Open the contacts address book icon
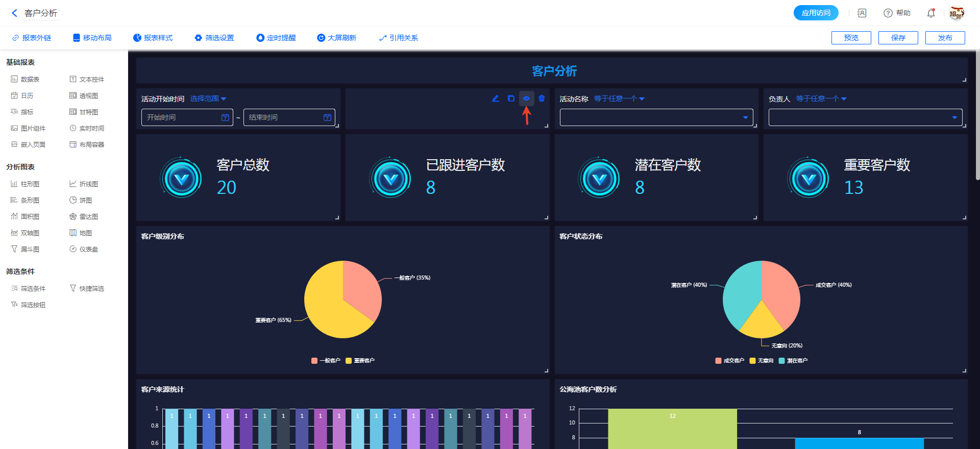This screenshot has height=449, width=980. click(x=862, y=13)
